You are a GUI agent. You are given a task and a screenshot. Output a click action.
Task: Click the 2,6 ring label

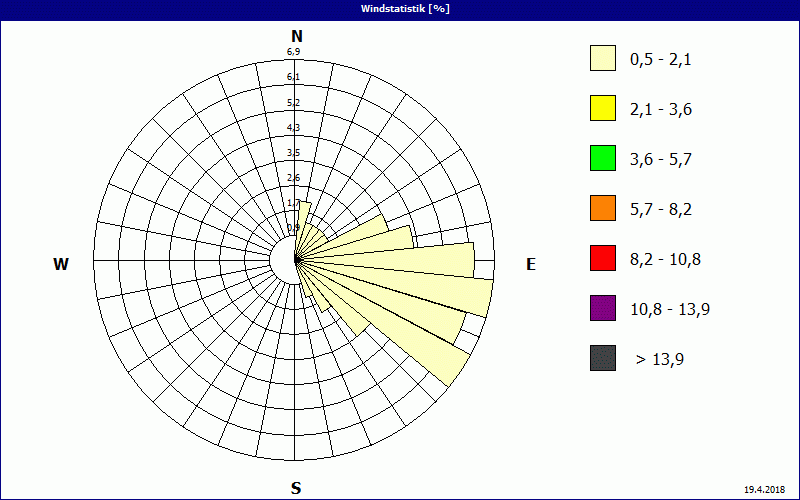[293, 178]
